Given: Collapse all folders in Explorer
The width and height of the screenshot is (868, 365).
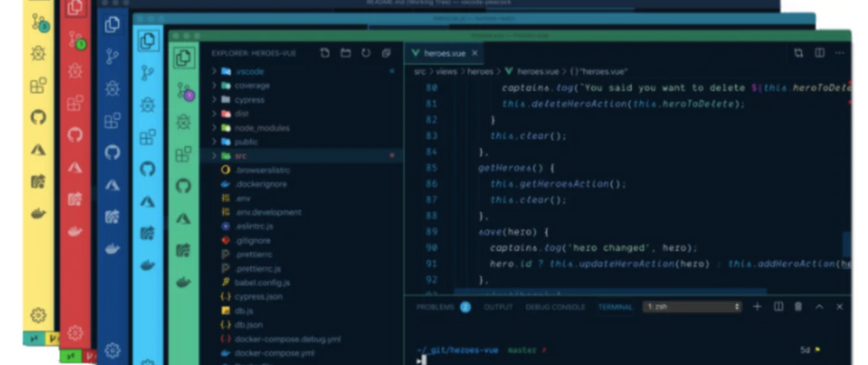Looking at the screenshot, I should [385, 53].
